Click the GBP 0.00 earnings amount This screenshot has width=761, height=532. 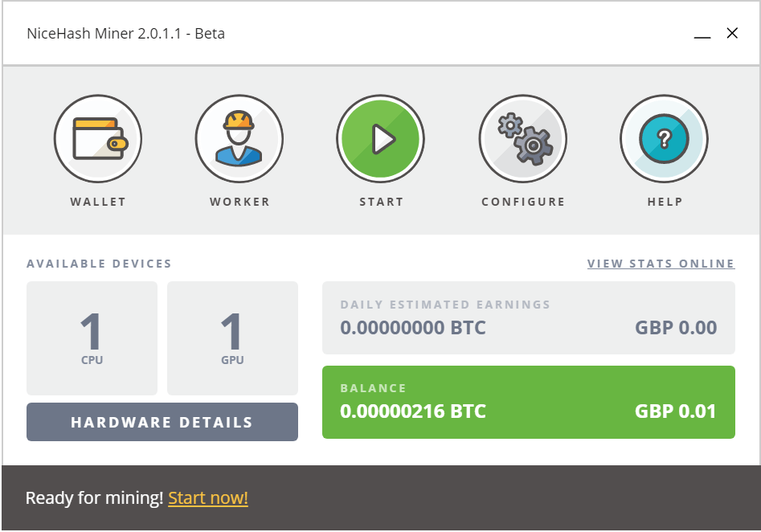(x=676, y=328)
